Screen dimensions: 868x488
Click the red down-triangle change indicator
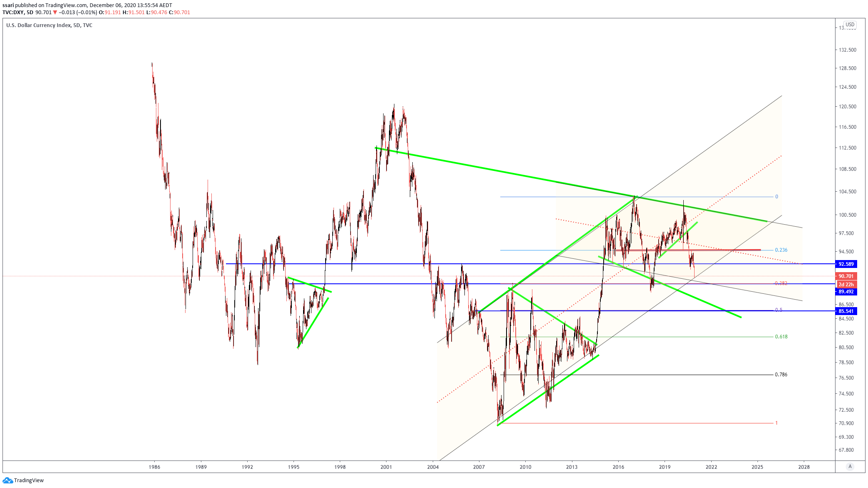tap(55, 13)
